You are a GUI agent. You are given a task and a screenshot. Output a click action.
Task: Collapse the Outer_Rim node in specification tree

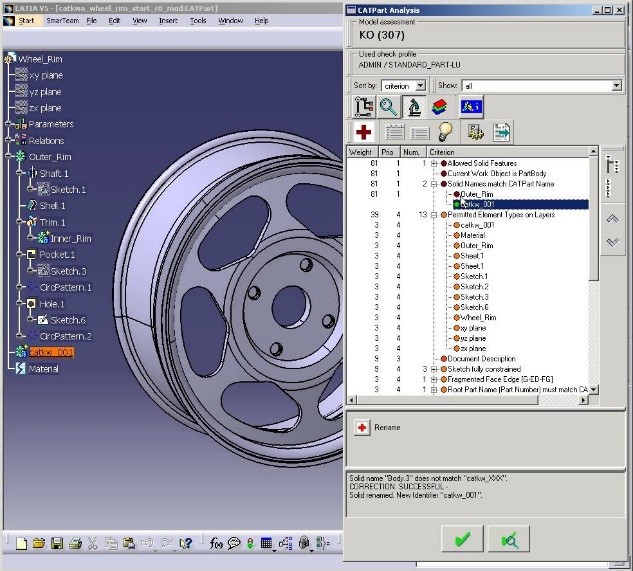coord(8,157)
